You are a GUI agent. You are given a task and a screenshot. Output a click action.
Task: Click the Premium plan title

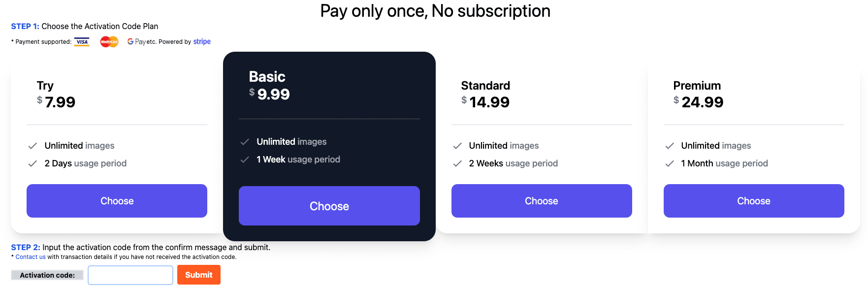click(697, 85)
